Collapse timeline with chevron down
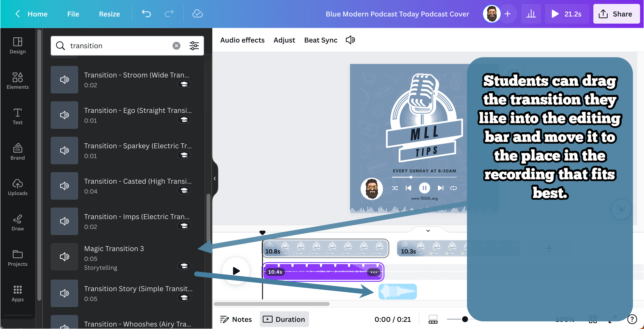 (x=428, y=230)
